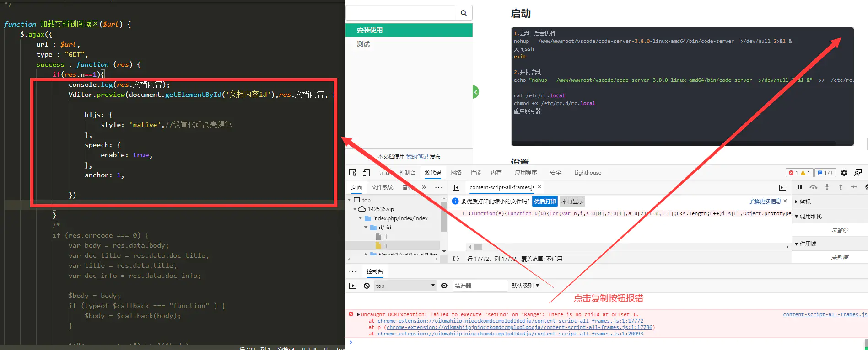Viewport: 868px width, 350px height.
Task: Switch to the 安全 Security tab
Action: click(555, 173)
